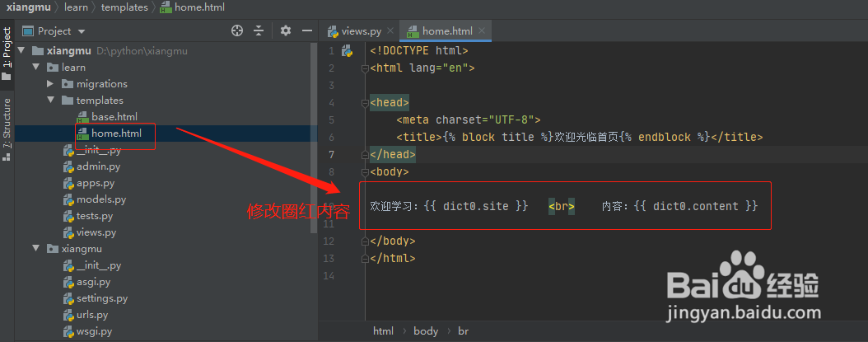Viewport: 868px width, 342px height.
Task: Open Project panel settings gear
Action: click(x=286, y=30)
